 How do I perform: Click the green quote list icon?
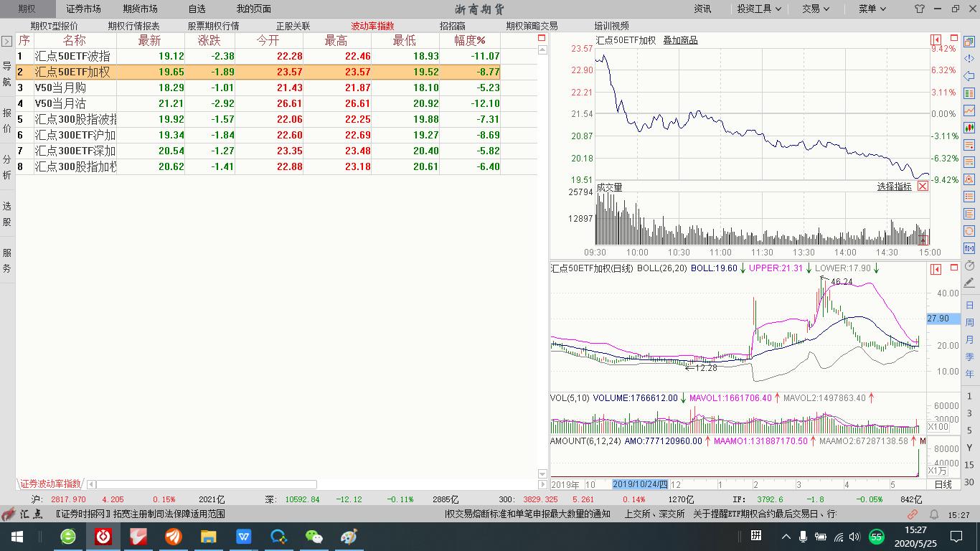click(970, 91)
